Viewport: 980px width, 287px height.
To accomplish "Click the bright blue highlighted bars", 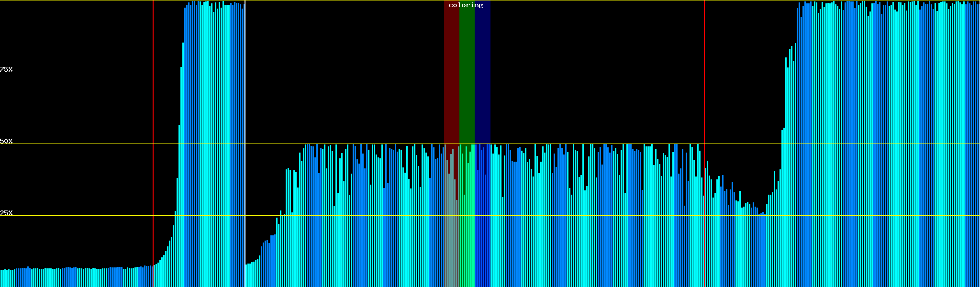I will coord(482,230).
